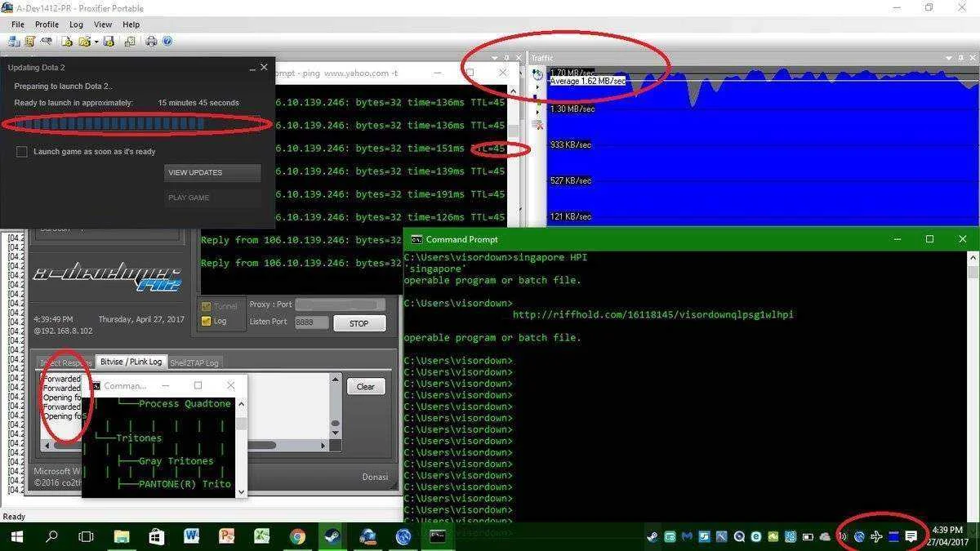Click the Windows Start button
This screenshot has width=980, height=551.
[x=16, y=536]
